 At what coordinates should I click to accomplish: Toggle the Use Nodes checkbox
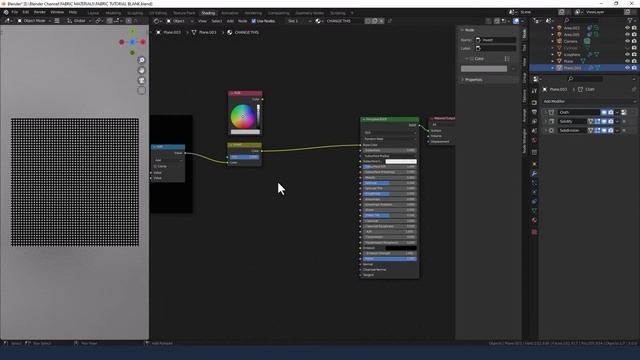253,21
